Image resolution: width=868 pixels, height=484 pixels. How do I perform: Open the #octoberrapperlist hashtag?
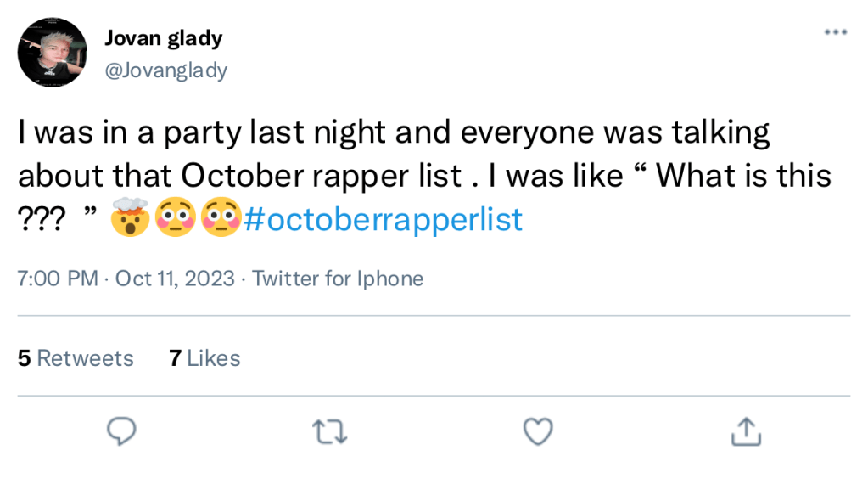383,220
